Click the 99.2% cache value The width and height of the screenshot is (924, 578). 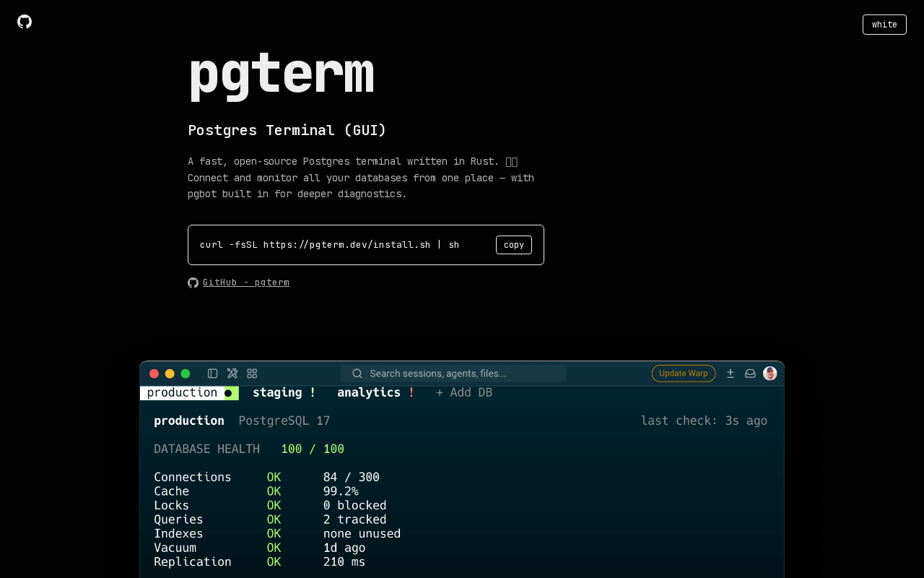tap(341, 491)
